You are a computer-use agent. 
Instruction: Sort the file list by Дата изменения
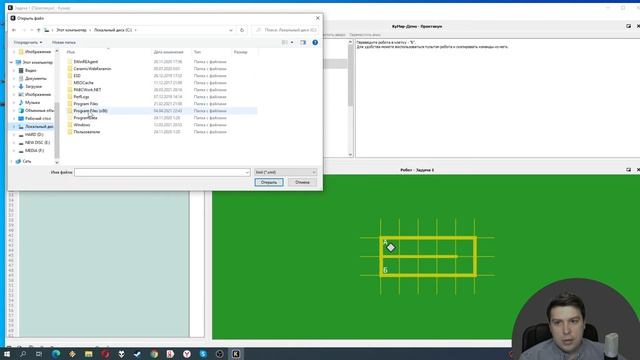168,52
